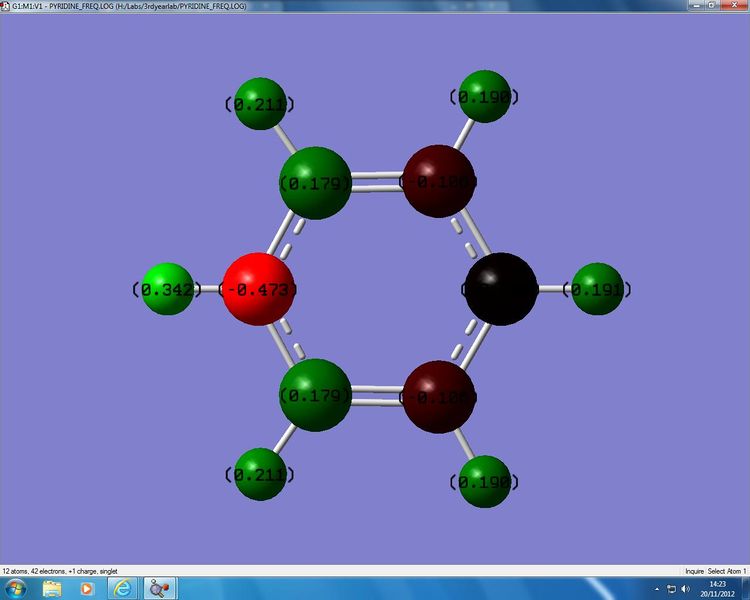Viewport: 750px width, 600px height.
Task: Click the 'Select Atom 1' status prompt
Action: tap(727, 571)
